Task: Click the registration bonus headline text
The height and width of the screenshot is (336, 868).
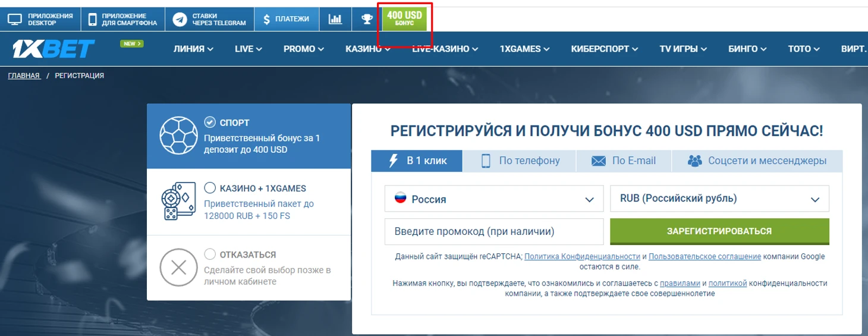Action: pyautogui.click(x=607, y=131)
